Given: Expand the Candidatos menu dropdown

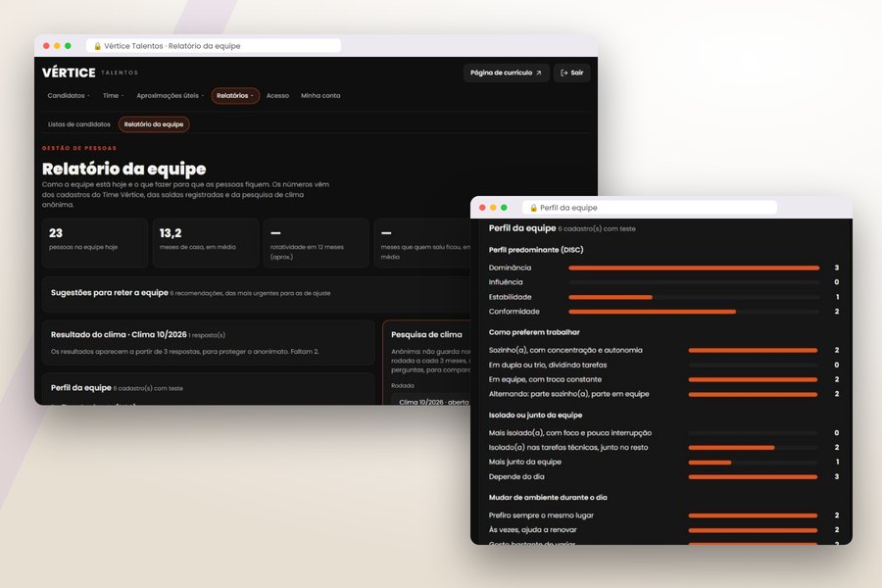Looking at the screenshot, I should (68, 96).
